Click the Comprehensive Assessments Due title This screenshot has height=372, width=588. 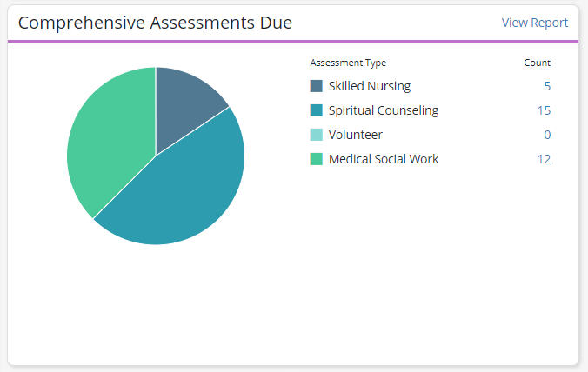155,23
